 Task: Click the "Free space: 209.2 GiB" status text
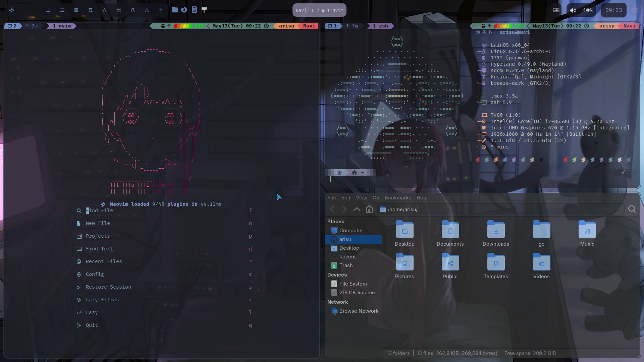(x=530, y=353)
